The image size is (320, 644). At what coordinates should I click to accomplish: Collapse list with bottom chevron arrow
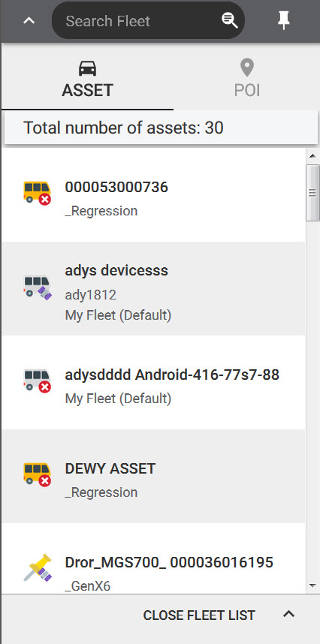click(x=289, y=614)
